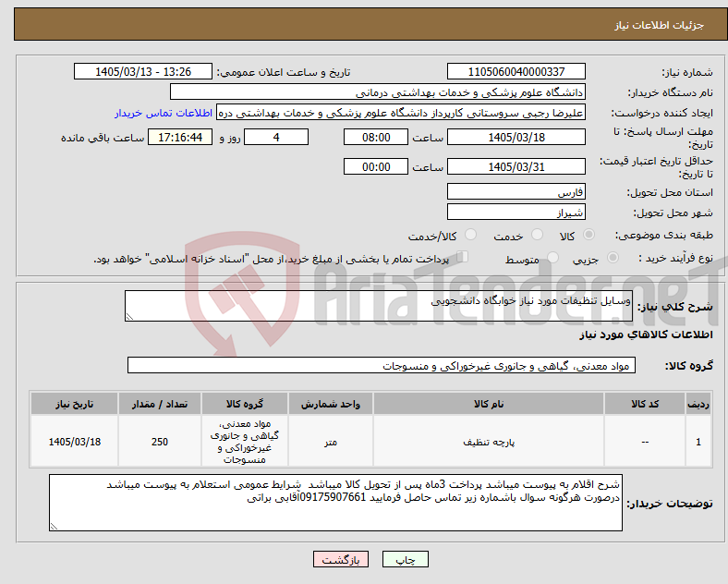Toggle the اسناد خزانه اسلامی payment checkbox
728x584 pixels.
coord(463,257)
